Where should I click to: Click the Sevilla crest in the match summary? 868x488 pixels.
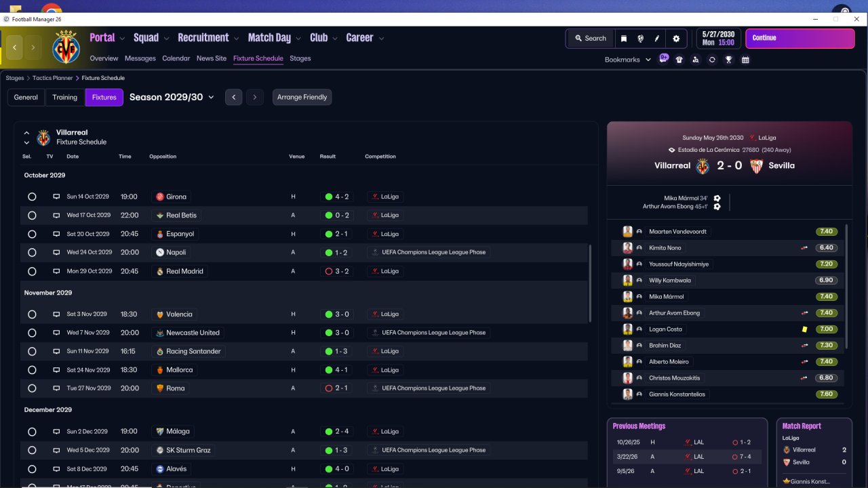pyautogui.click(x=757, y=165)
